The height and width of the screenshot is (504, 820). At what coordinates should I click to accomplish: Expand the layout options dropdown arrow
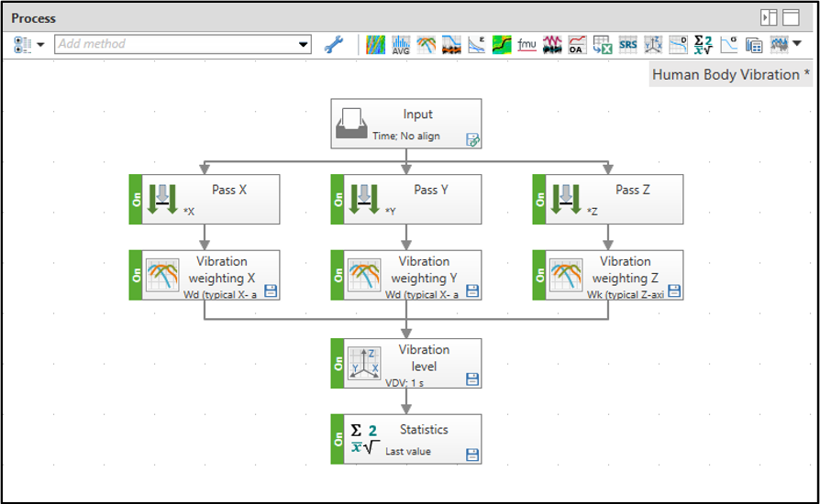tap(40, 45)
